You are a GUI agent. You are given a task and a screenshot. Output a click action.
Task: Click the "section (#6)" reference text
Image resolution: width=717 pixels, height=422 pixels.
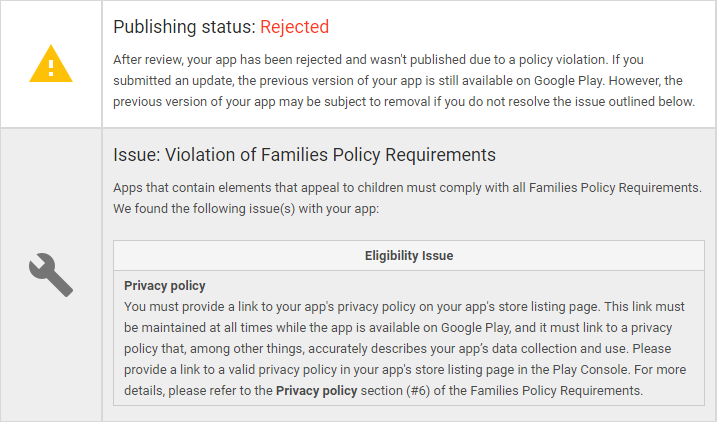397,390
